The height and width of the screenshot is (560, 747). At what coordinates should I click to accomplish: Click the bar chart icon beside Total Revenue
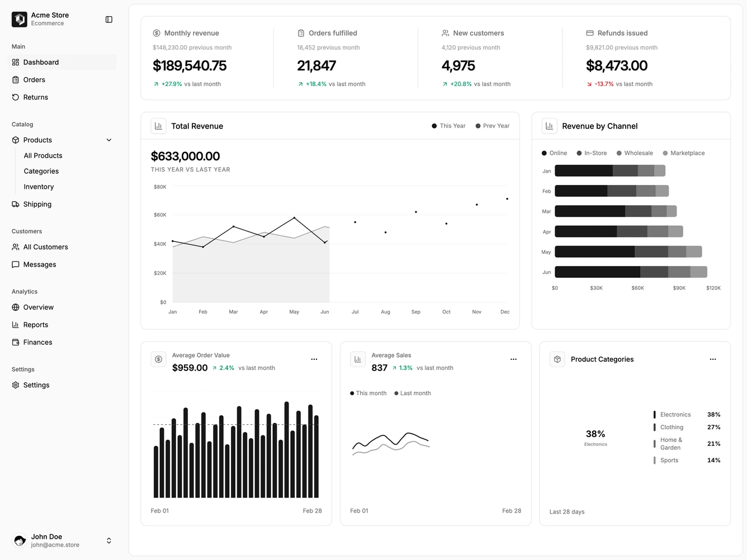158,126
